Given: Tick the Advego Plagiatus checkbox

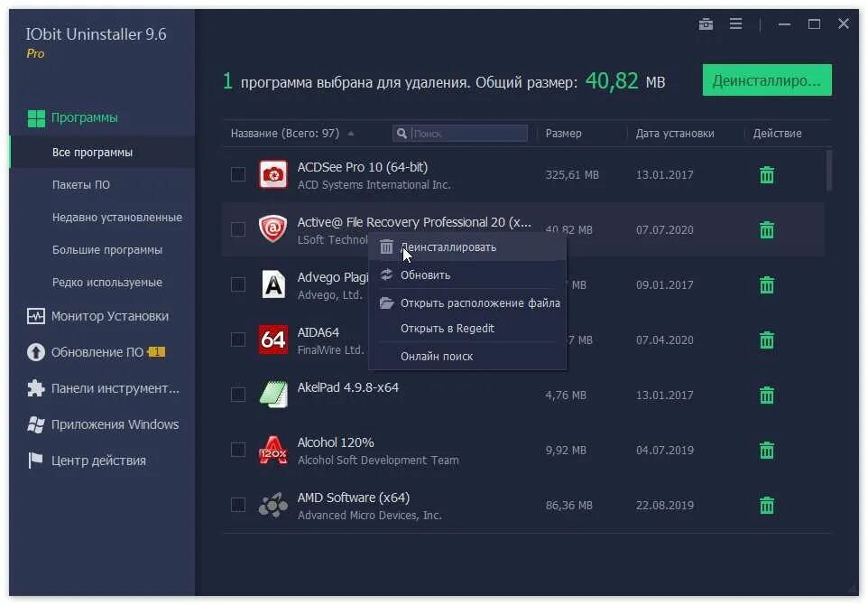Looking at the screenshot, I should coord(238,284).
